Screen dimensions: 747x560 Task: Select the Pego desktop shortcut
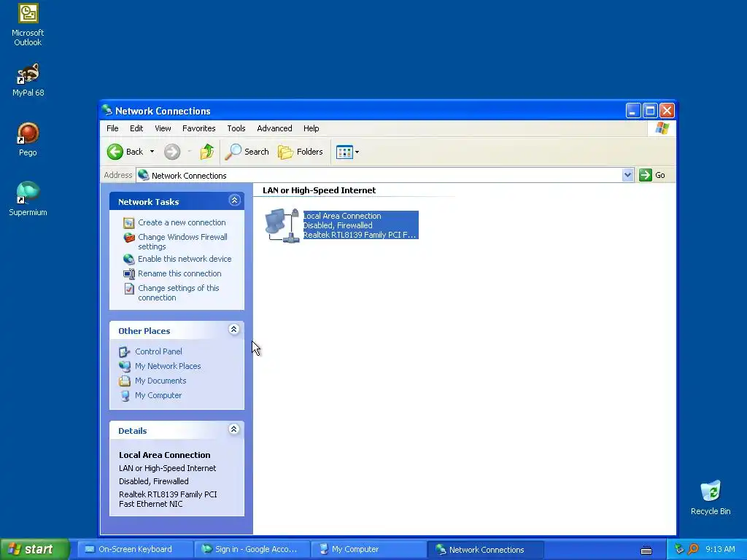point(28,139)
